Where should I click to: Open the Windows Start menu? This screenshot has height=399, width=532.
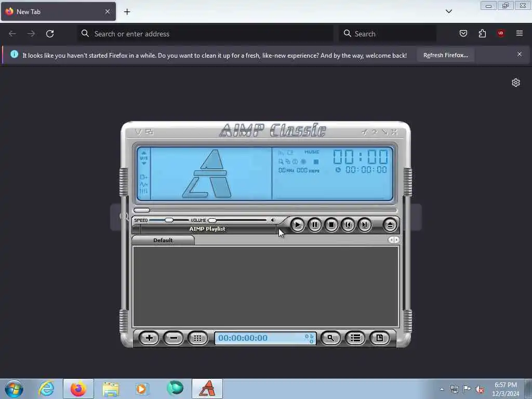(x=14, y=389)
